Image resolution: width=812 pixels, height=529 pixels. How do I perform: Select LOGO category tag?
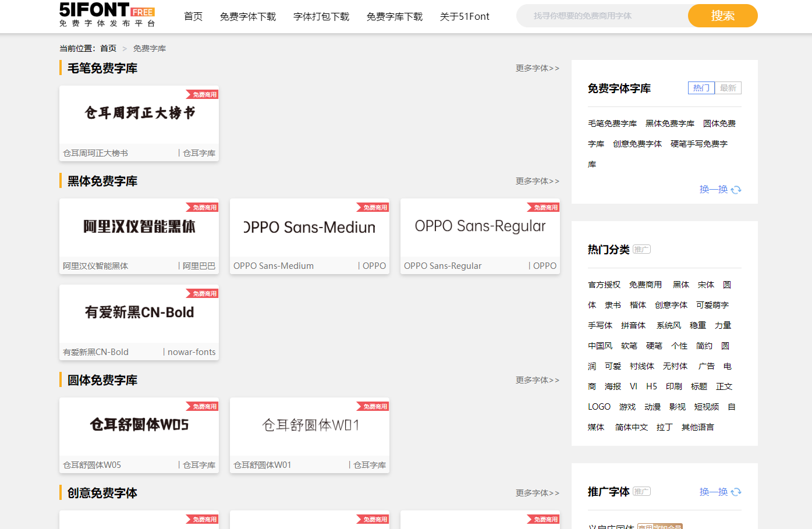pyautogui.click(x=599, y=407)
